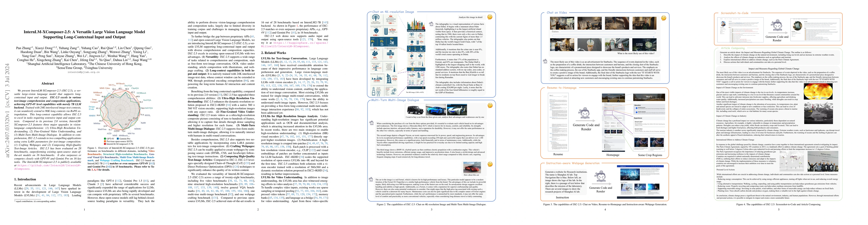Click the Figure 2 caption text
868x225 pixels.
(431, 204)
